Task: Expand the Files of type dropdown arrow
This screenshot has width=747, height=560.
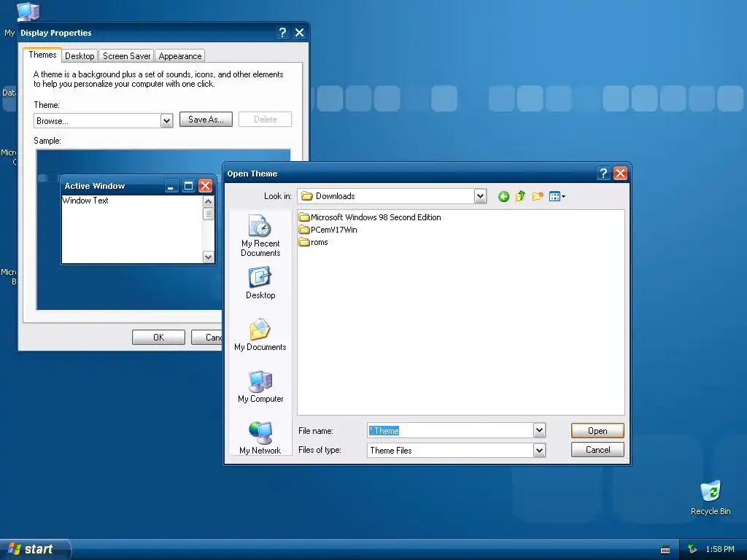Action: (x=539, y=450)
